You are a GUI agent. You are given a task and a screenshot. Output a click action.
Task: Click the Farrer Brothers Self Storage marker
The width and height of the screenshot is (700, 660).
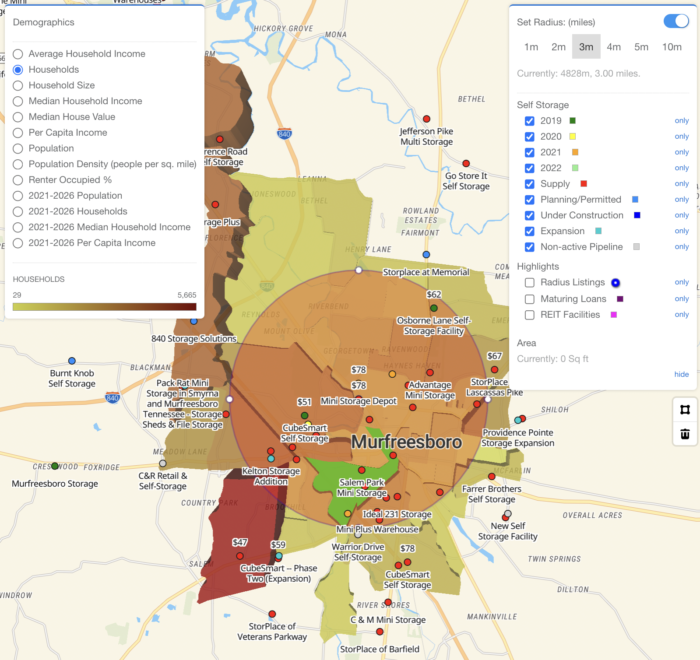tap(491, 477)
